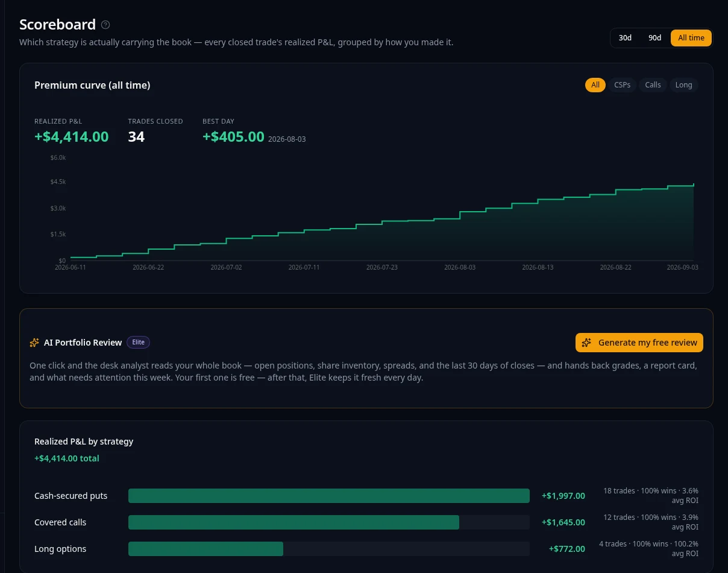Click the 4 trades stats text
Viewport: 728px width, 573px height.
coord(648,549)
